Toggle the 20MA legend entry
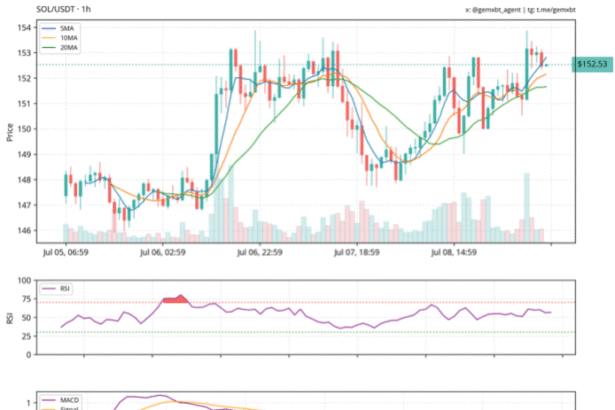This screenshot has width=615, height=410. click(x=68, y=47)
